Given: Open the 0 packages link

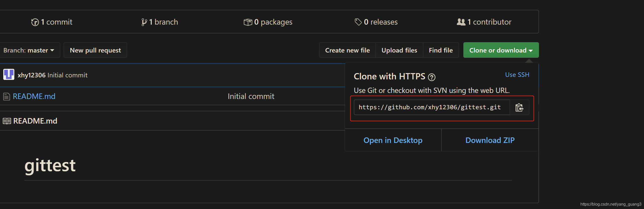Looking at the screenshot, I should (x=268, y=22).
